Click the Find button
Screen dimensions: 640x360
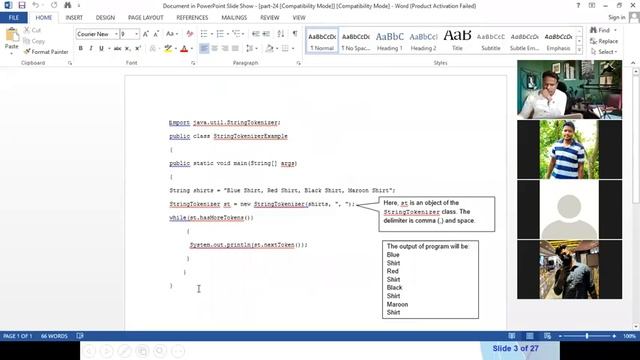600,30
